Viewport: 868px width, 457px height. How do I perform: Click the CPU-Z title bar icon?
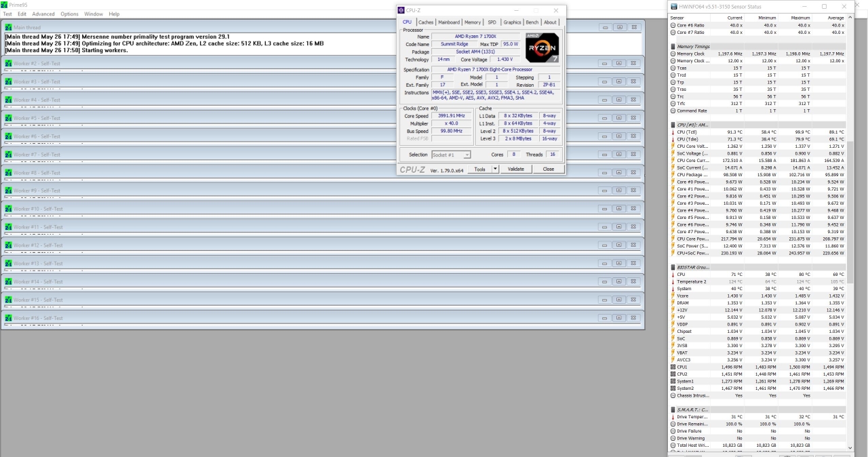(x=401, y=11)
